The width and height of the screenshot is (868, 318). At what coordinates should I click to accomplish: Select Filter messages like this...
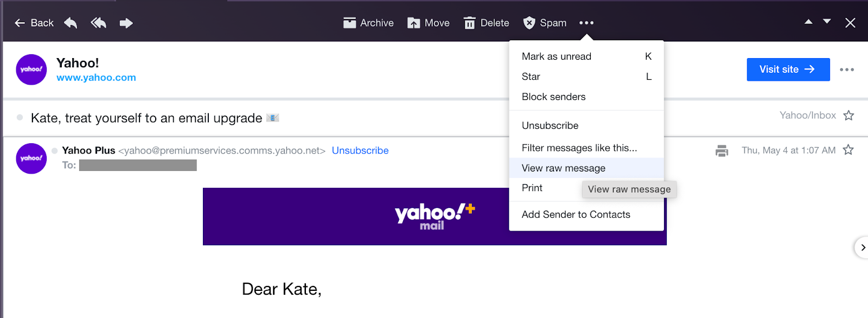tap(586, 148)
